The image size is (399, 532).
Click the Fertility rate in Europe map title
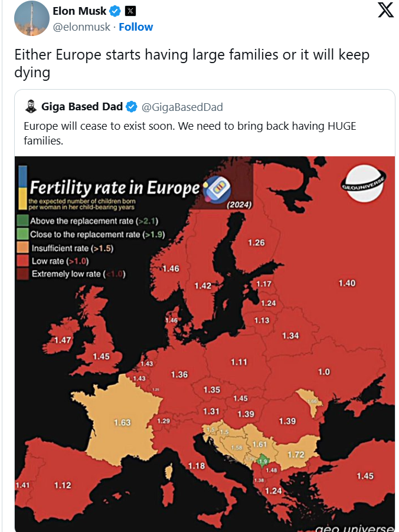(115, 188)
